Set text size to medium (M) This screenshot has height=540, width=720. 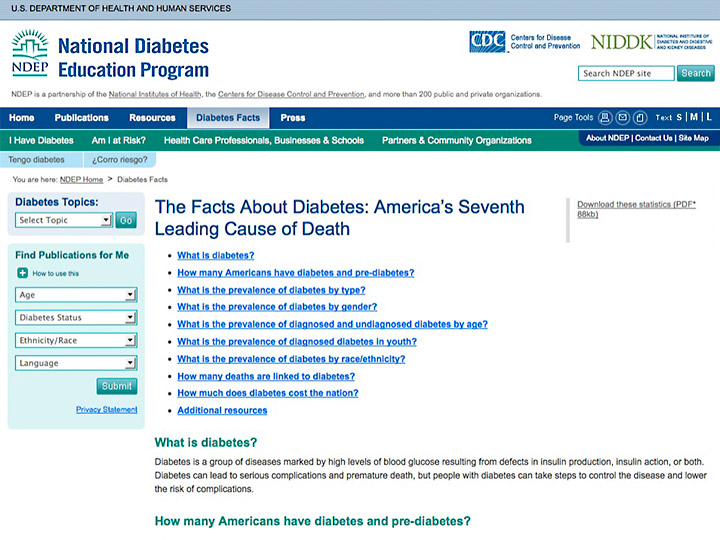click(693, 117)
